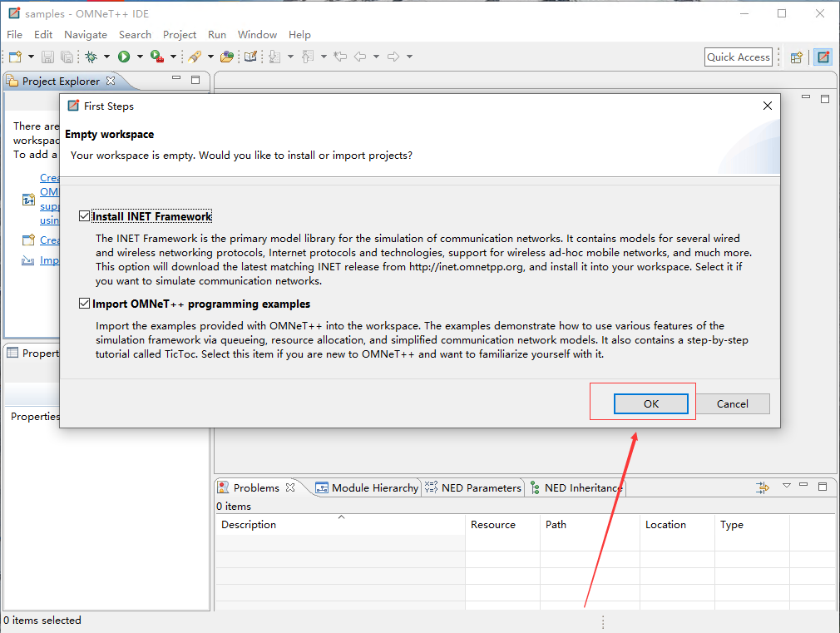Click the Run External Tools toolbox icon
Image resolution: width=840 pixels, height=633 pixels.
(157, 57)
